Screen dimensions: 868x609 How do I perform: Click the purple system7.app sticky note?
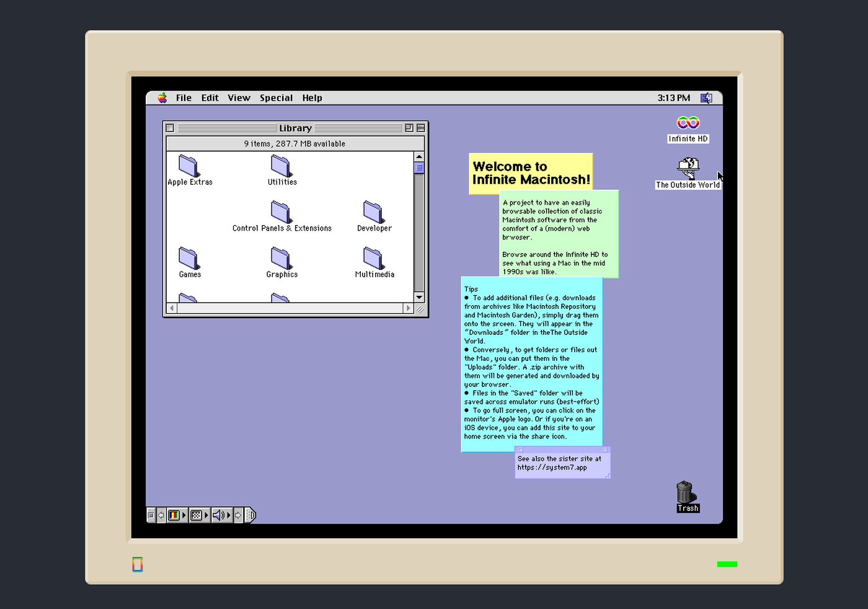click(x=562, y=464)
